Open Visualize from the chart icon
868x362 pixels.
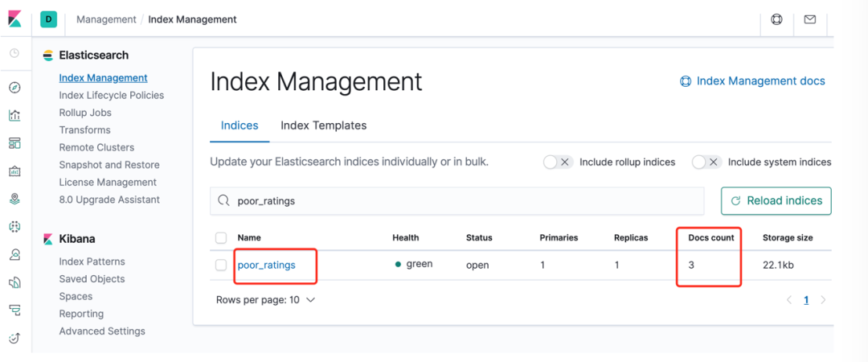click(14, 115)
